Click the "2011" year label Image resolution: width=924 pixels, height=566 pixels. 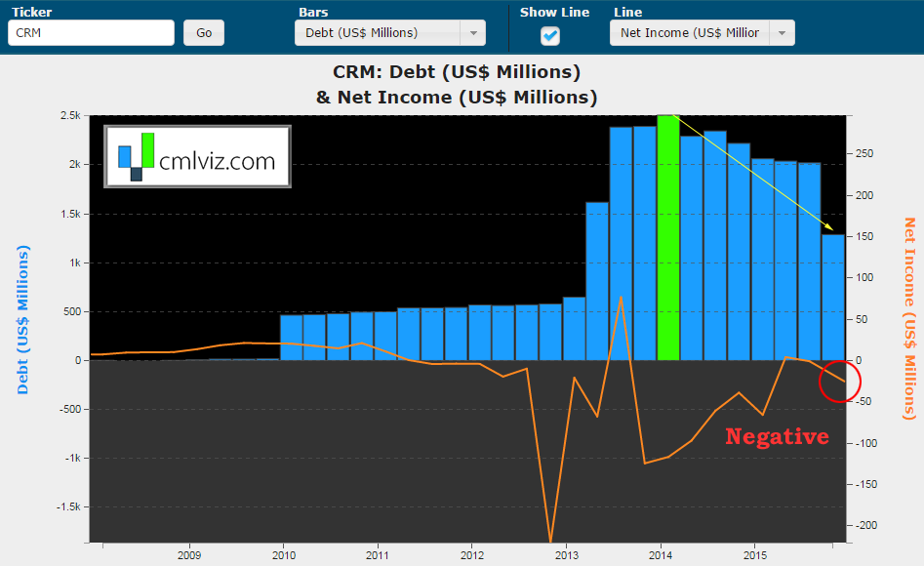pos(378,555)
